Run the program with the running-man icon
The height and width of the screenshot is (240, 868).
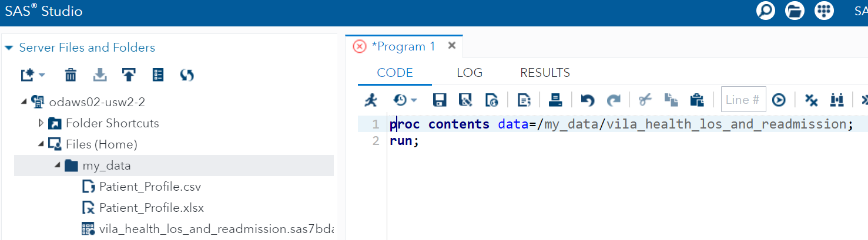coord(371,100)
